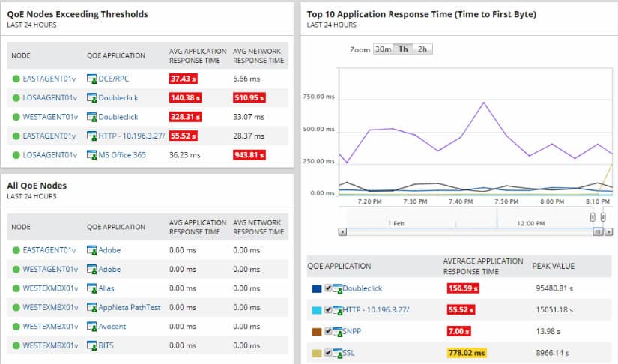Click the application icon next to AppNeta PathTest
This screenshot has height=364, width=618.
[x=91, y=307]
